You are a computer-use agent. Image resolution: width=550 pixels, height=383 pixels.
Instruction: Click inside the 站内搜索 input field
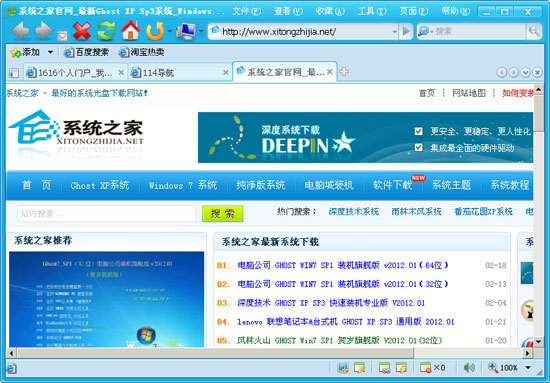[x=106, y=214]
